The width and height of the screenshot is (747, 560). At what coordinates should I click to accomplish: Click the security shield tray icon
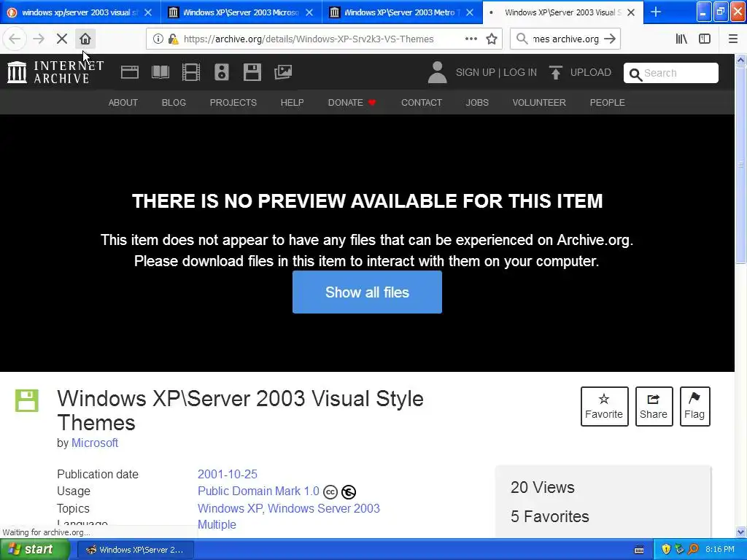tap(666, 550)
